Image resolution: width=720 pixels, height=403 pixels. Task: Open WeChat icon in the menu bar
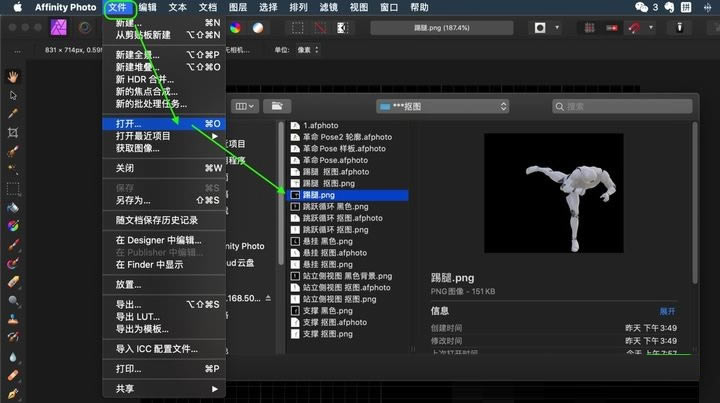pyautogui.click(x=642, y=7)
